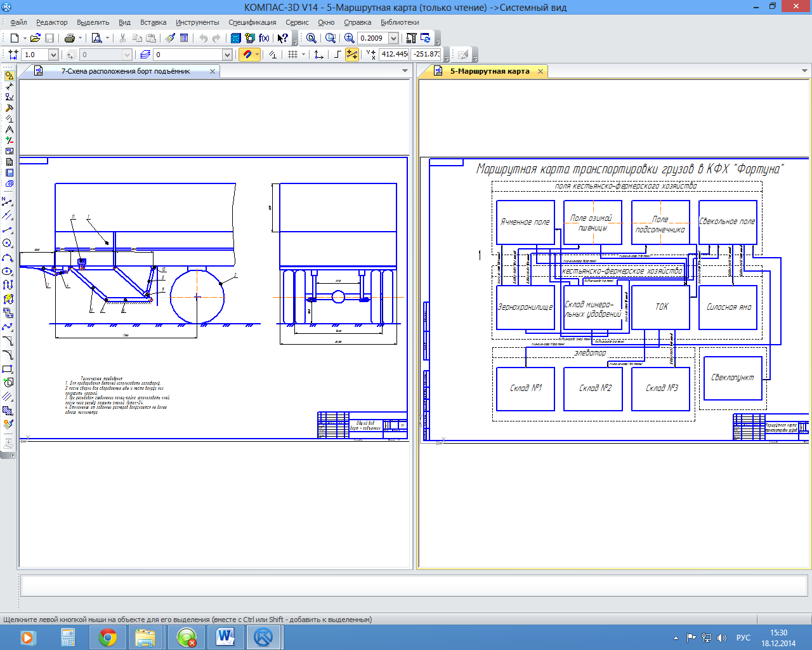Click the Refresh/Redraw view icon

tap(426, 38)
